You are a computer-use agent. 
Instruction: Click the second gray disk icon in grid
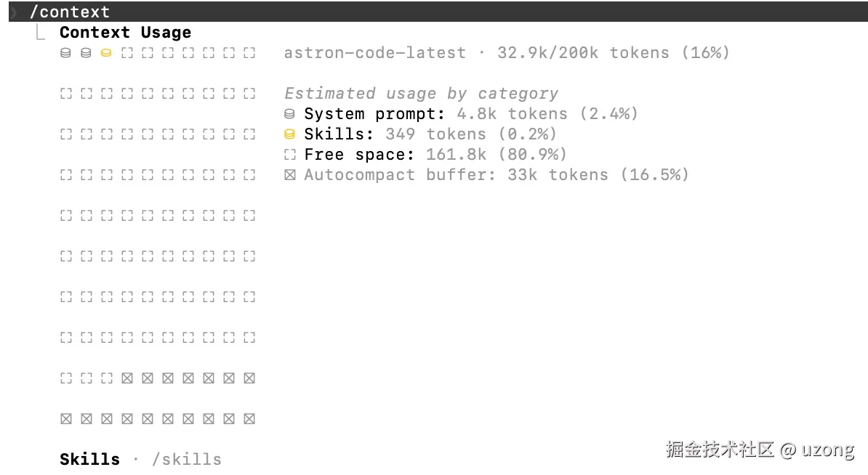pos(86,53)
